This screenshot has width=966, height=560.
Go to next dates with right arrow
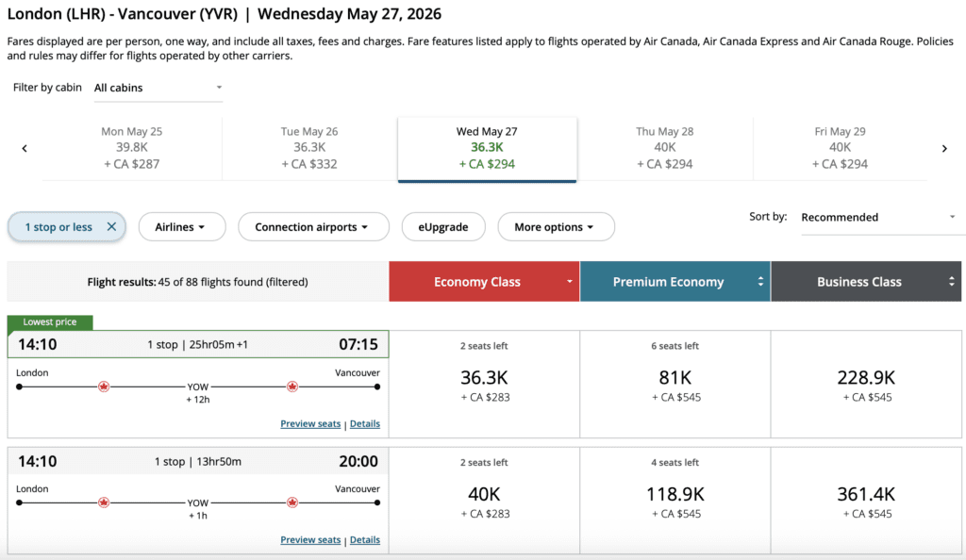coord(944,148)
